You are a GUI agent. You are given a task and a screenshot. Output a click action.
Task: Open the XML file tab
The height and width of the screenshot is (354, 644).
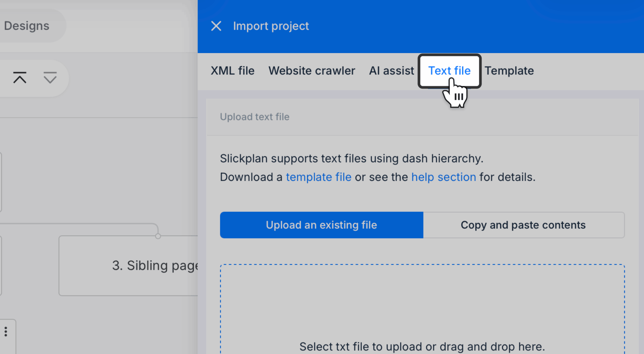pos(232,71)
